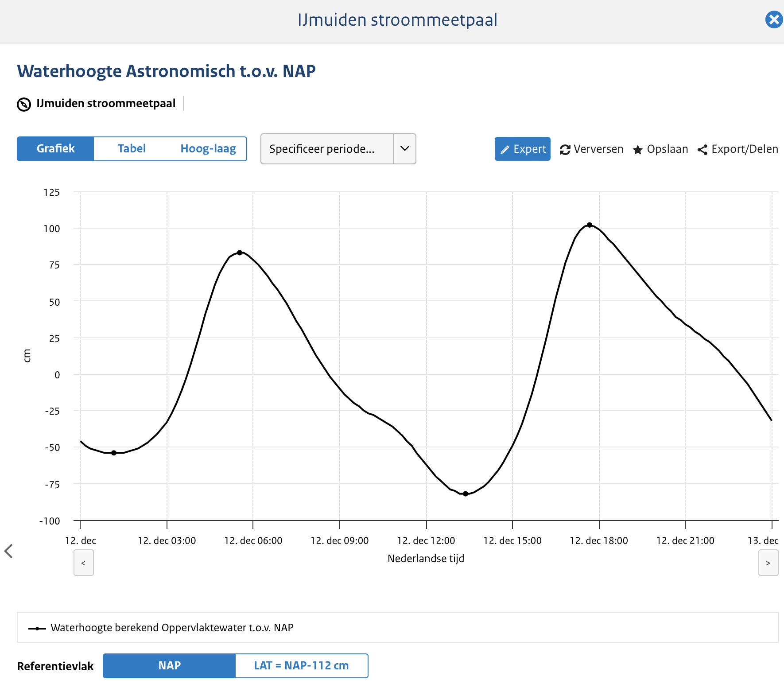
Task: Click the low tide point near 13:00
Action: 466,494
